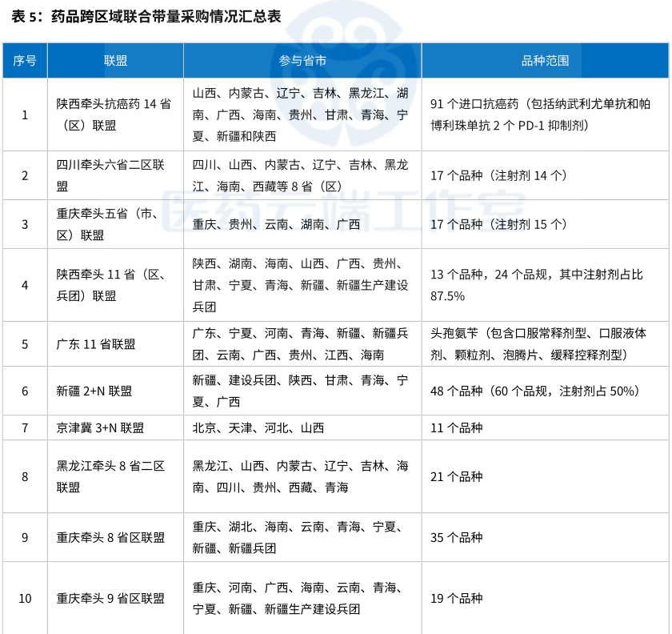Select '新疆 2+N 联盟' cell
This screenshot has width=672, height=634.
coord(115,391)
